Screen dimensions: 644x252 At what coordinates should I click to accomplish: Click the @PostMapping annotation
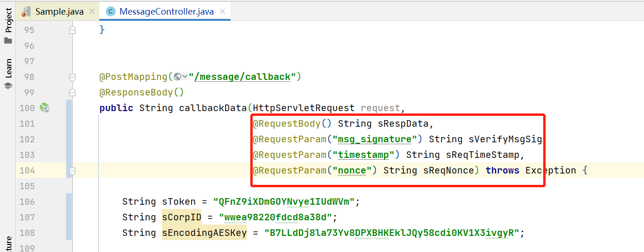coord(133,77)
